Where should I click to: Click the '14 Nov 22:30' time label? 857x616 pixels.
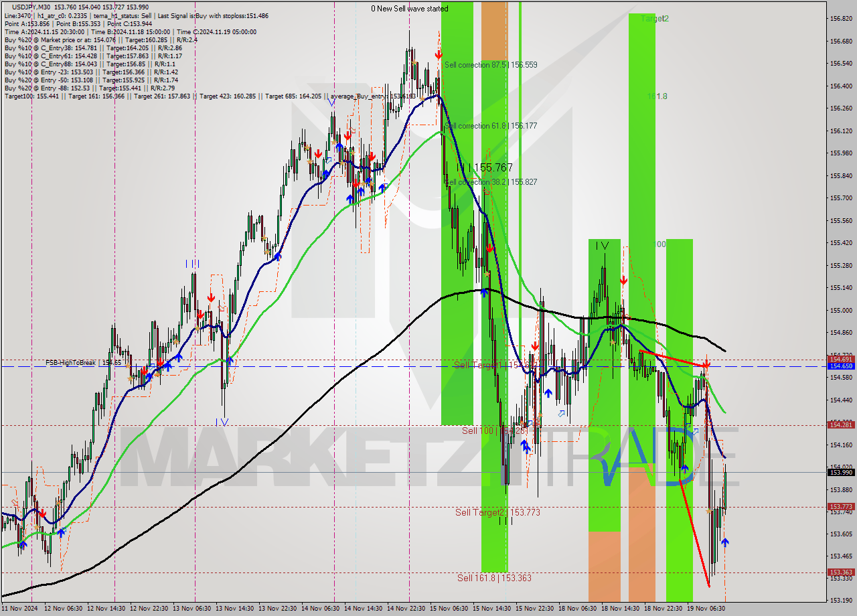(x=406, y=609)
